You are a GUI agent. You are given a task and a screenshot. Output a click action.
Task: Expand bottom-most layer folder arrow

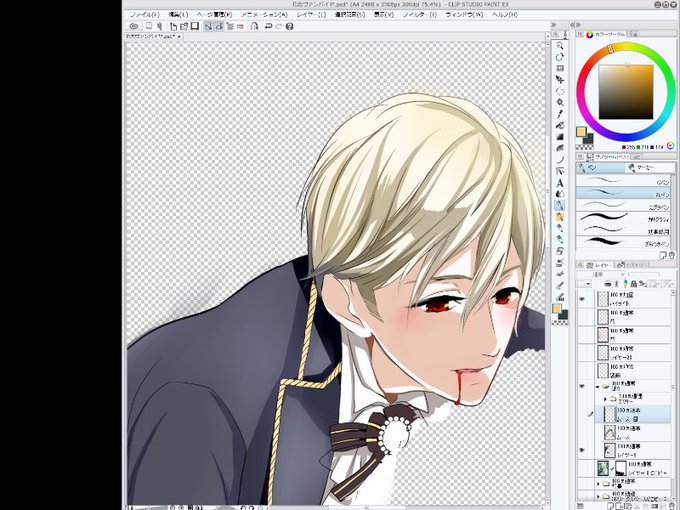point(598,496)
